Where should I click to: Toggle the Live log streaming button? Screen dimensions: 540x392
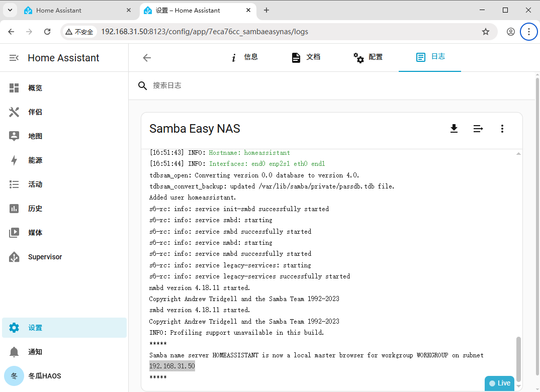tap(500, 383)
